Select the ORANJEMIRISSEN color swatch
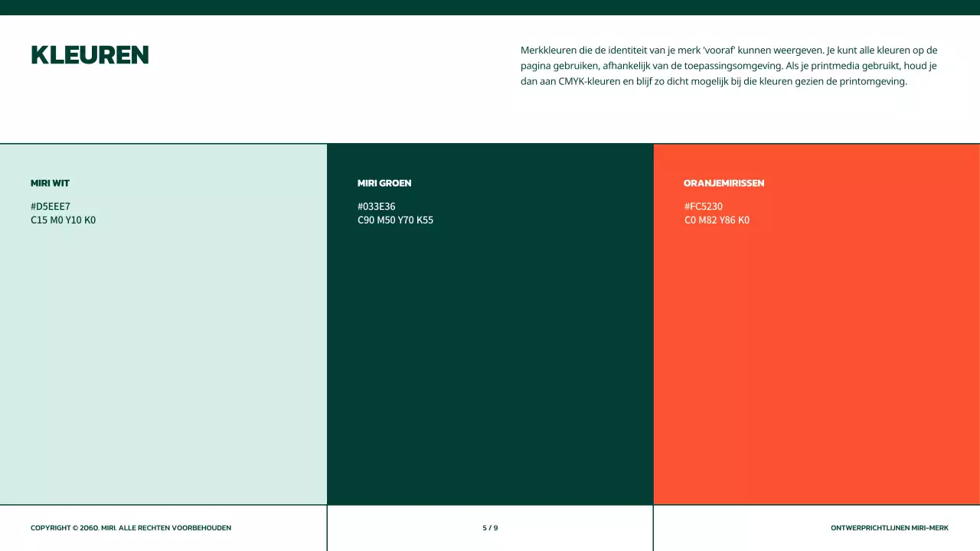980x551 pixels. (x=816, y=344)
